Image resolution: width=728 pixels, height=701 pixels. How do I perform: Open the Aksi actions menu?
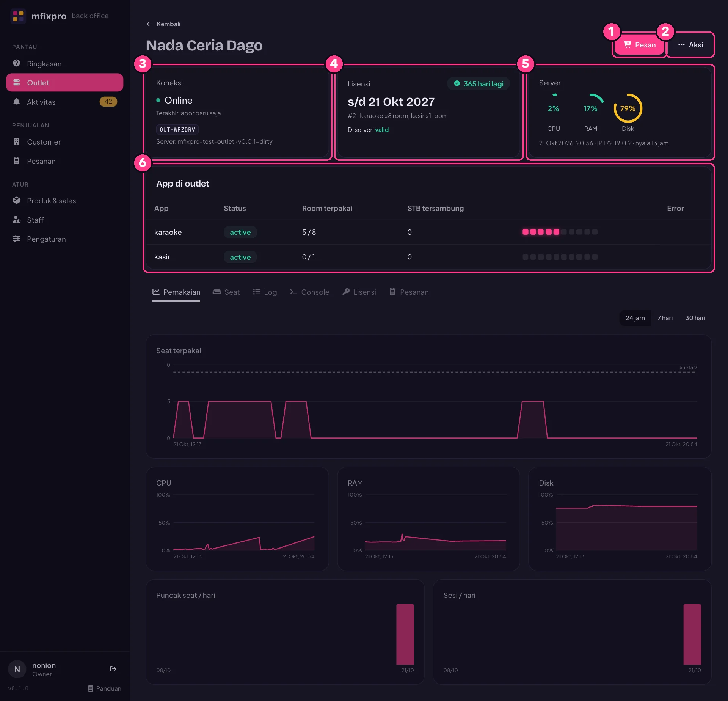[690, 45]
